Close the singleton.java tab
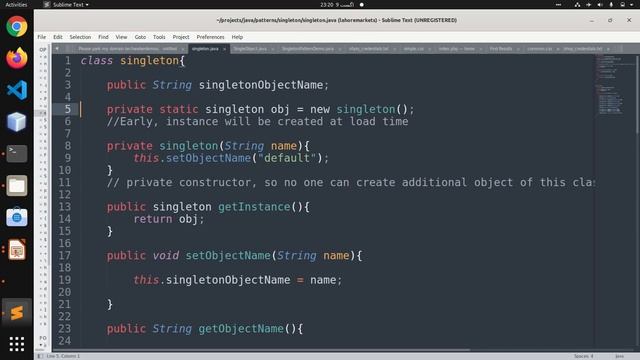 (224, 49)
